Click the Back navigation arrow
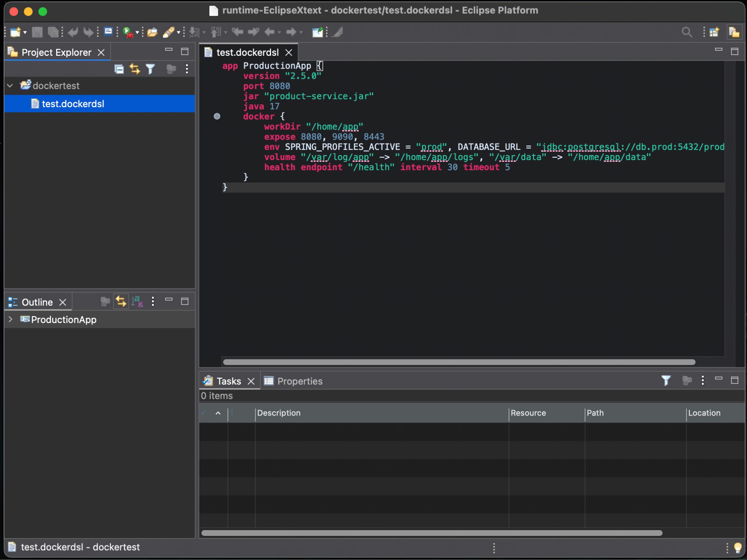 click(270, 32)
